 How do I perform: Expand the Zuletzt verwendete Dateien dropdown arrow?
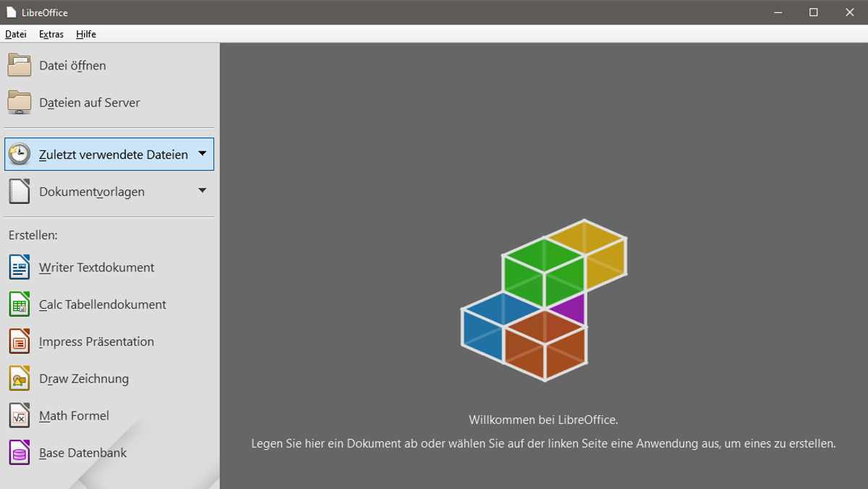click(x=203, y=153)
